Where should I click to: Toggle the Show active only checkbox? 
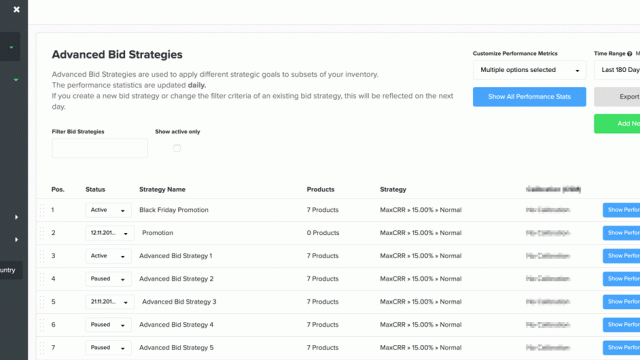[x=177, y=148]
